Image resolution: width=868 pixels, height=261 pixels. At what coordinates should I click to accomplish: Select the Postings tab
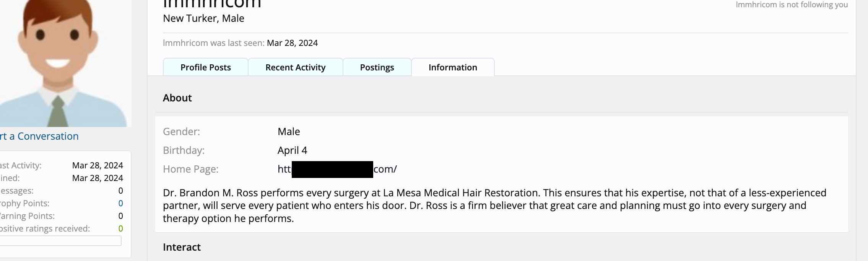[377, 67]
